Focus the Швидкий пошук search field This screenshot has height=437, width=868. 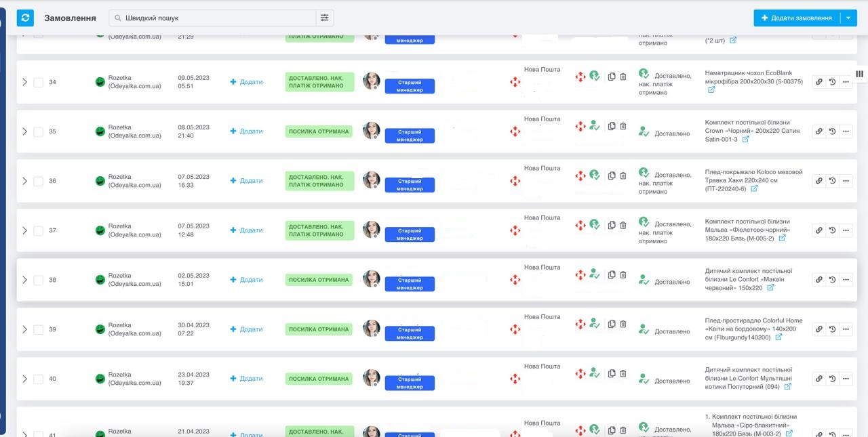(x=217, y=18)
